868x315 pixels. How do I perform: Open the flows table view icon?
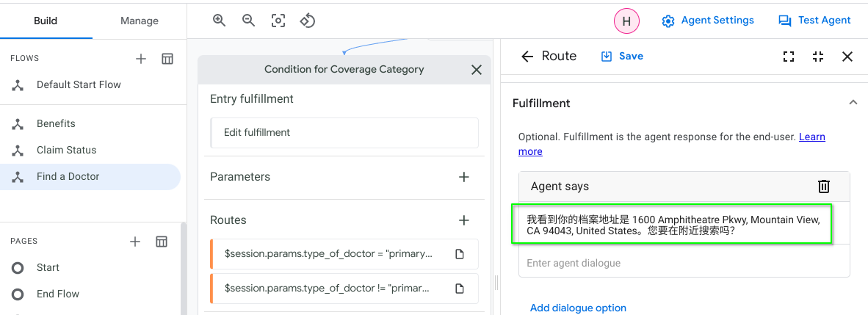coord(167,59)
